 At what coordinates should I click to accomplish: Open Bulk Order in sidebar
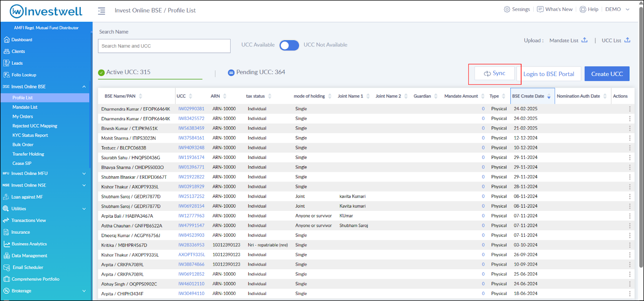pyautogui.click(x=23, y=144)
